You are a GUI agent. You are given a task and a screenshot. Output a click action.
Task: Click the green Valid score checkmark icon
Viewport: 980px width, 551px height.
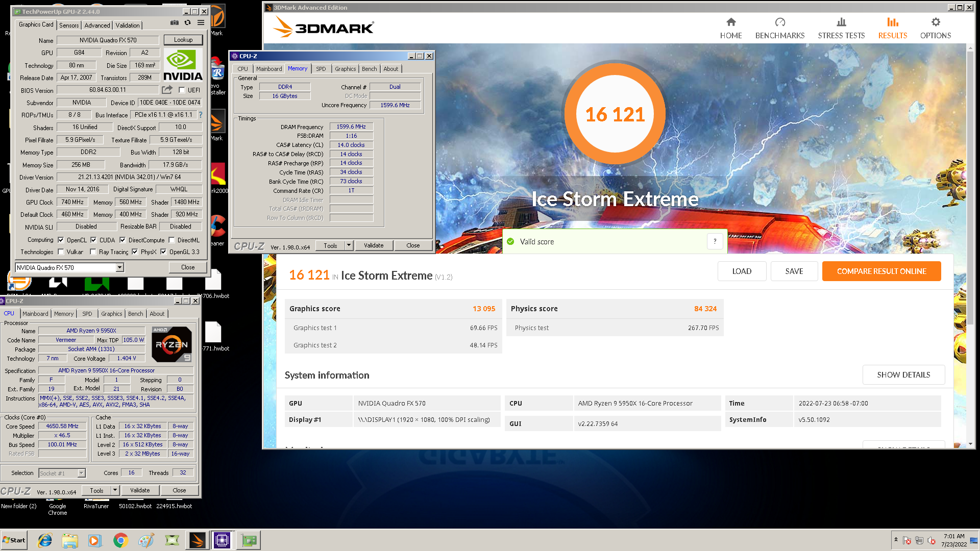[x=510, y=242]
